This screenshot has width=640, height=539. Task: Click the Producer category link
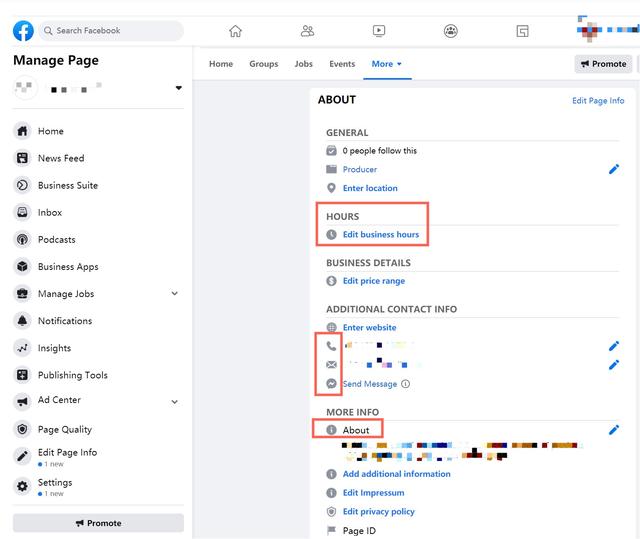[360, 169]
